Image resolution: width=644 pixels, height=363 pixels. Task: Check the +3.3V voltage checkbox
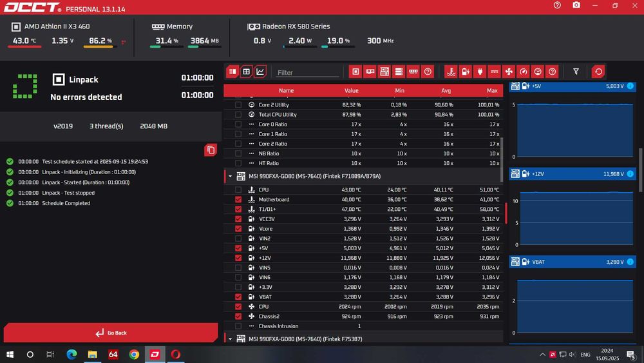click(238, 287)
